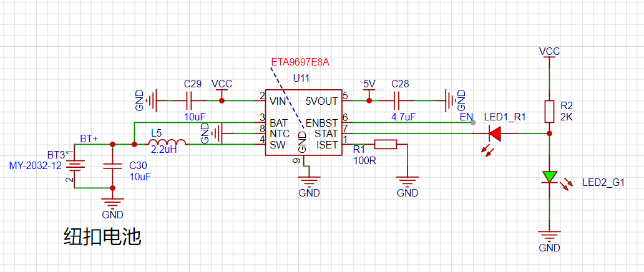Click the C29 capacitor symbol
The height and width of the screenshot is (272, 644).
(192, 100)
